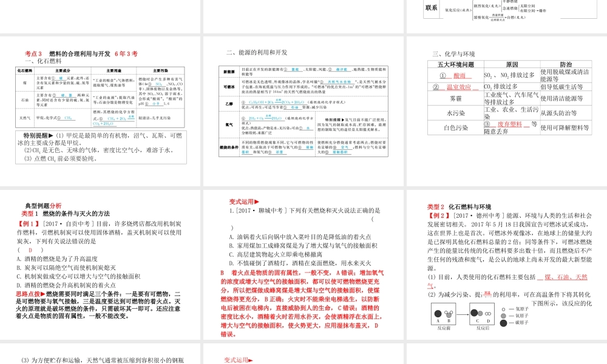Click the 【例2】 德州中考 question text
607x364 pixels.
509,242
